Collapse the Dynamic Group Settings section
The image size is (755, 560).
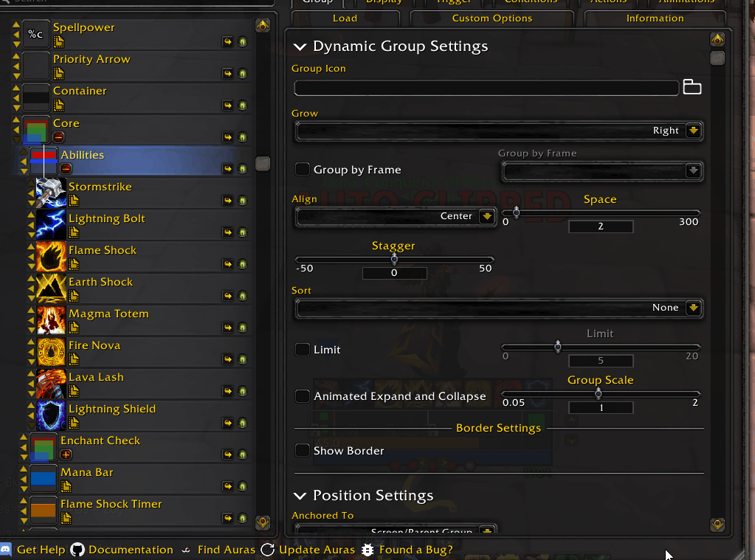[x=300, y=46]
